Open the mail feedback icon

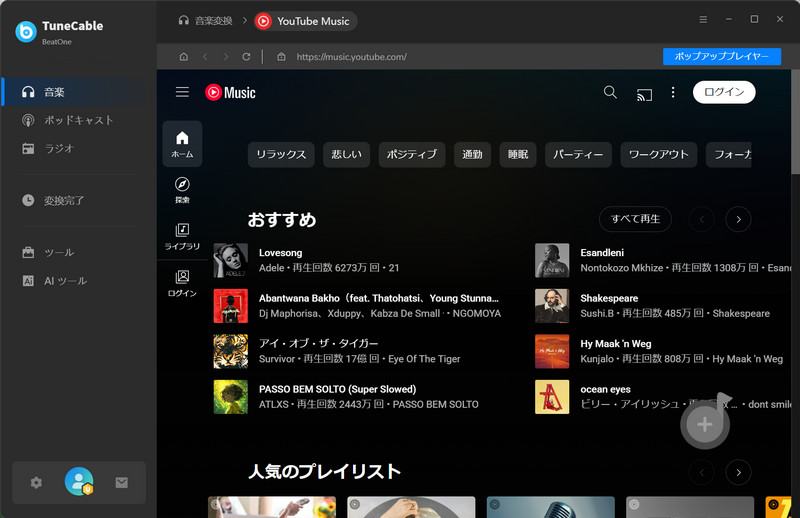pos(121,482)
